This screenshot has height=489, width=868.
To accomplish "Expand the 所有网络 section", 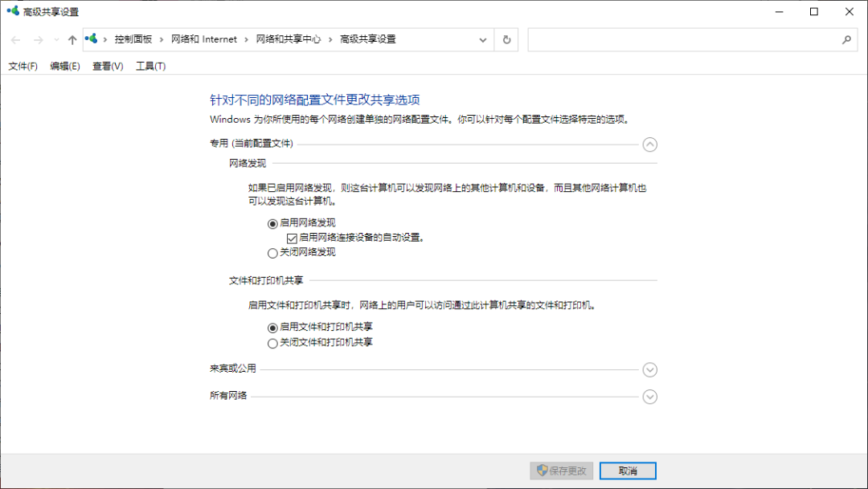I will (650, 397).
